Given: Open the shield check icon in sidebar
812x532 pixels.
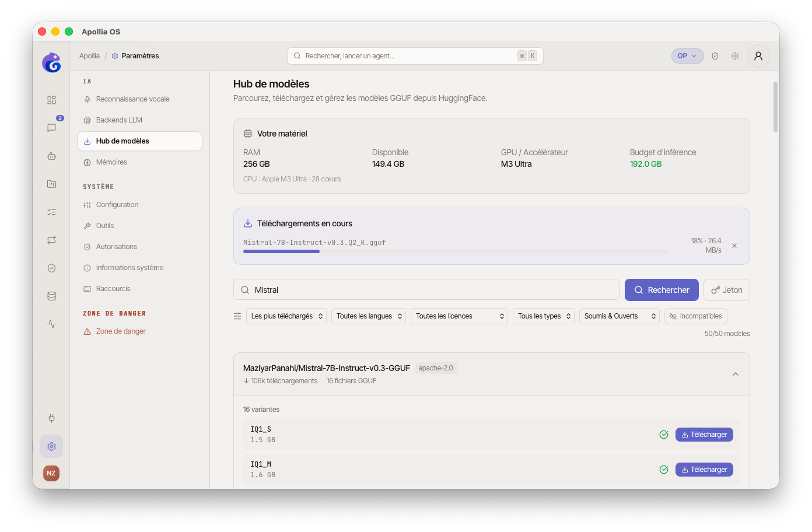Looking at the screenshot, I should [51, 268].
